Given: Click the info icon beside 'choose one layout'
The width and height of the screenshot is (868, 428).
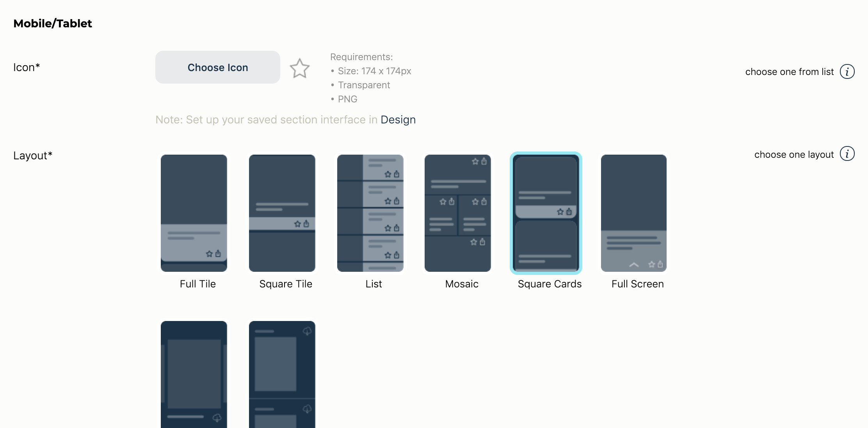Looking at the screenshot, I should point(847,154).
